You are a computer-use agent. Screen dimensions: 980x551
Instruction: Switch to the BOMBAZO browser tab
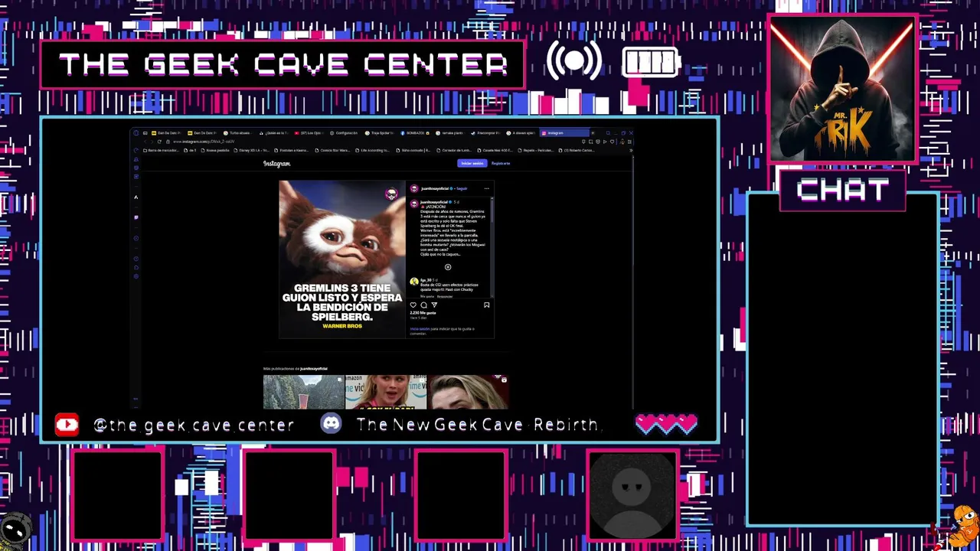click(415, 133)
